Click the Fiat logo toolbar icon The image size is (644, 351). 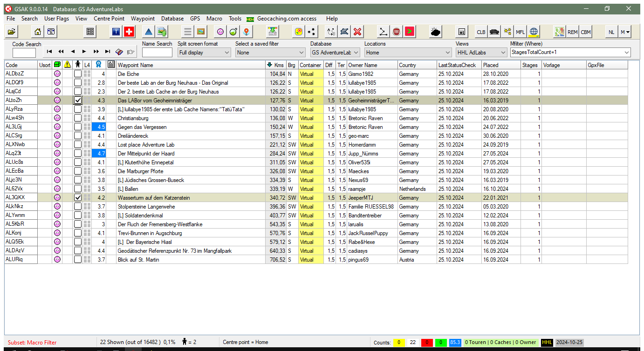(x=397, y=32)
